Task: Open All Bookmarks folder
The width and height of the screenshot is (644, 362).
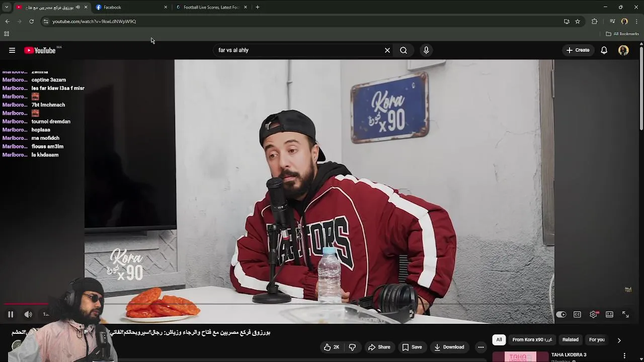Action: pyautogui.click(x=622, y=34)
